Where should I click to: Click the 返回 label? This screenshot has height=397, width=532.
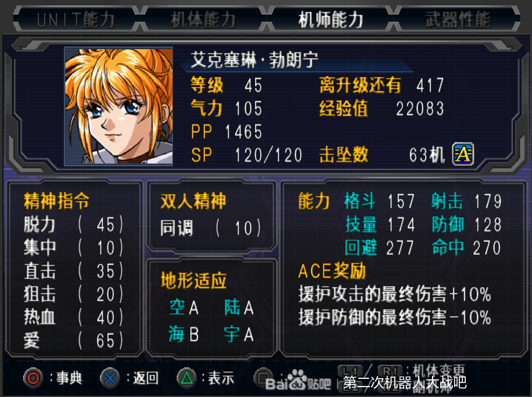pos(146,378)
